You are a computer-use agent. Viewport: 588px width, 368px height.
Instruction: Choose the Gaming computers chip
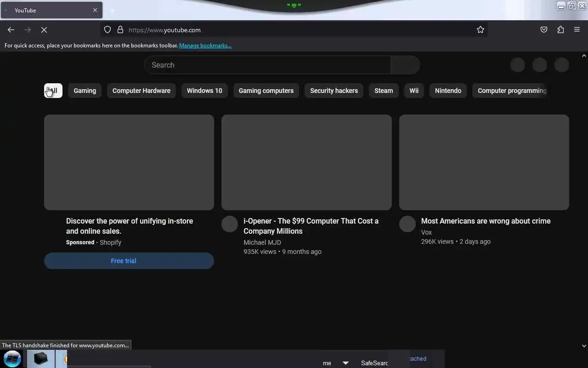266,91
